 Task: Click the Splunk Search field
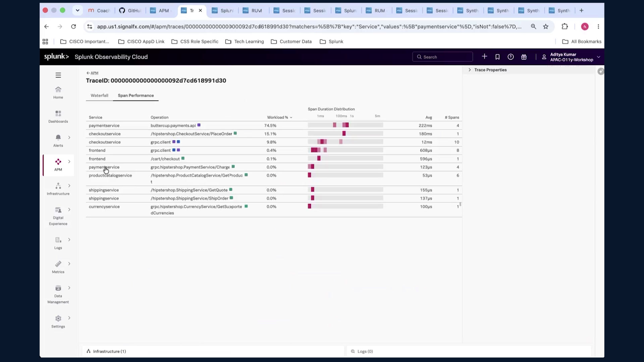(442, 57)
